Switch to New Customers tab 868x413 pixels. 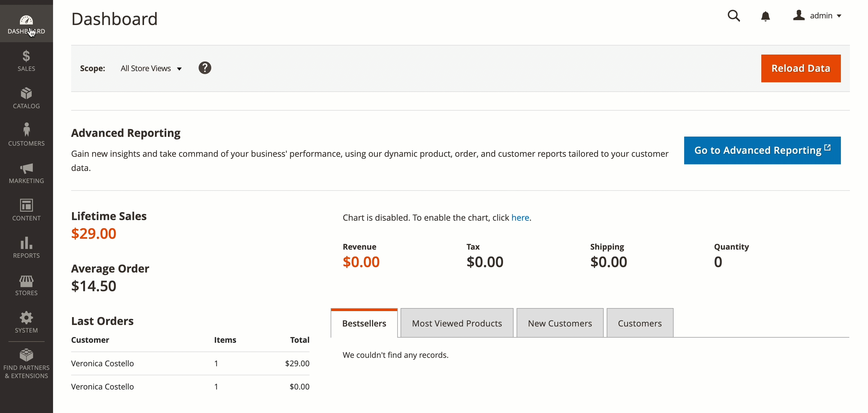pos(560,323)
